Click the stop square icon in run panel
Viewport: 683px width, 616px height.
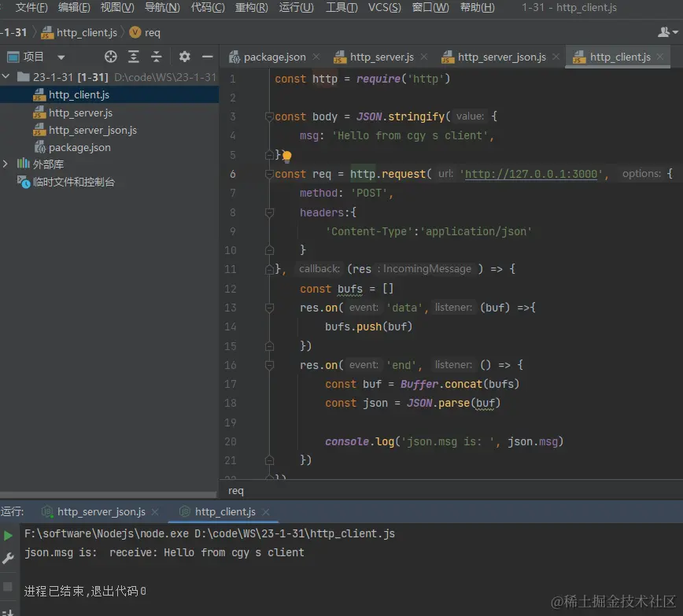(8, 587)
